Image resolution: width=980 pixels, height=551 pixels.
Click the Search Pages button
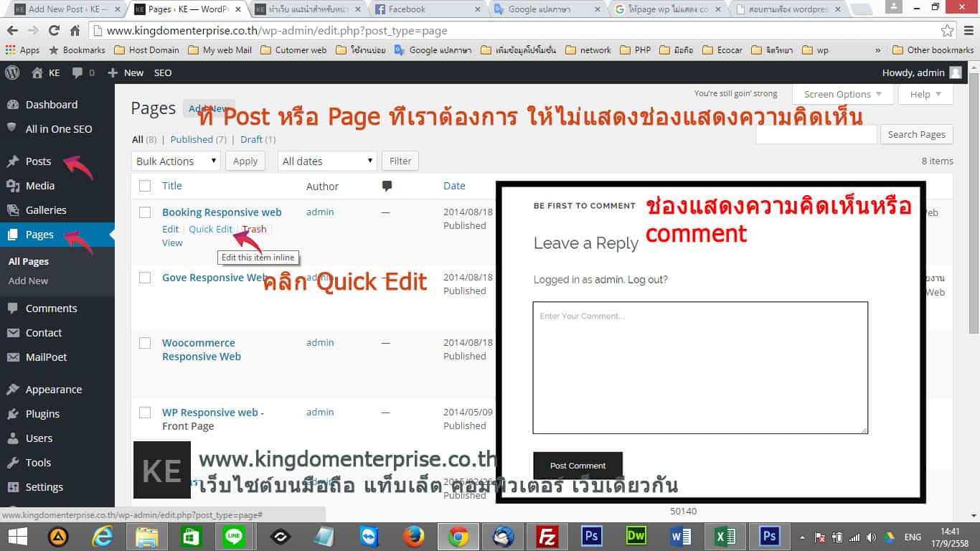pyautogui.click(x=916, y=134)
